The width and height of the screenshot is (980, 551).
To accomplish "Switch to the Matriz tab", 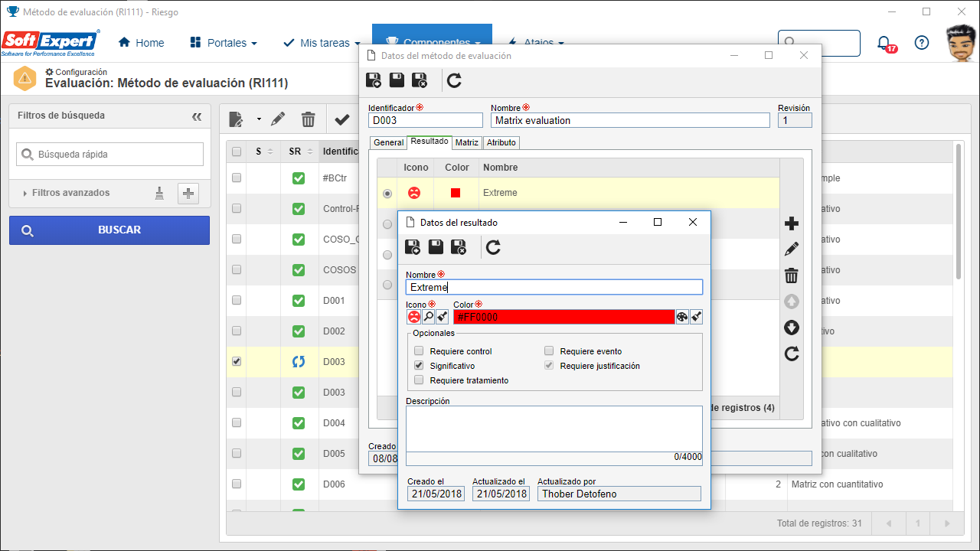I will click(466, 142).
